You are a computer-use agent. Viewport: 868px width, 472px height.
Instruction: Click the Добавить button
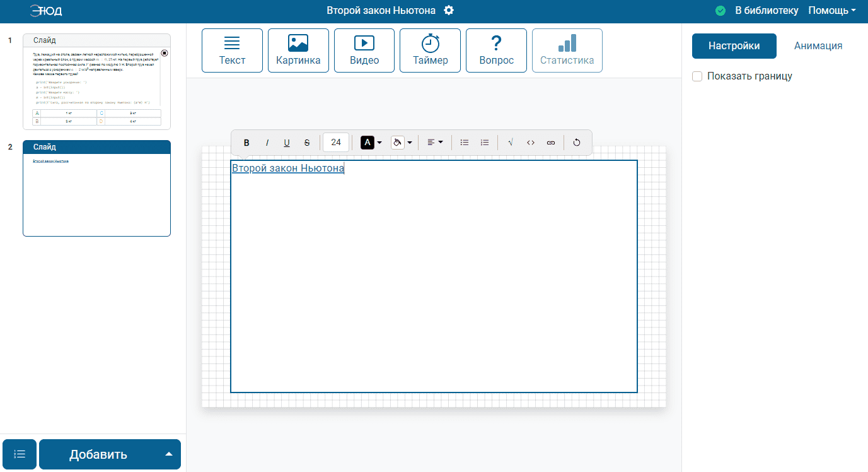[98, 454]
